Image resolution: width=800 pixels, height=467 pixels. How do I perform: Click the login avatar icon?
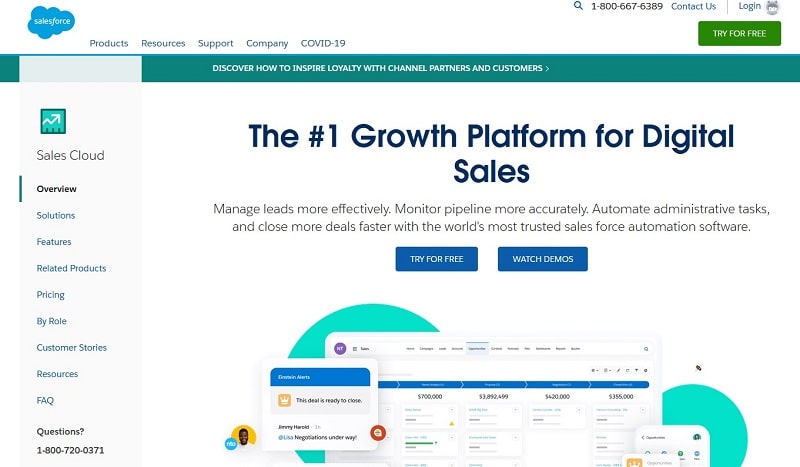click(x=772, y=7)
